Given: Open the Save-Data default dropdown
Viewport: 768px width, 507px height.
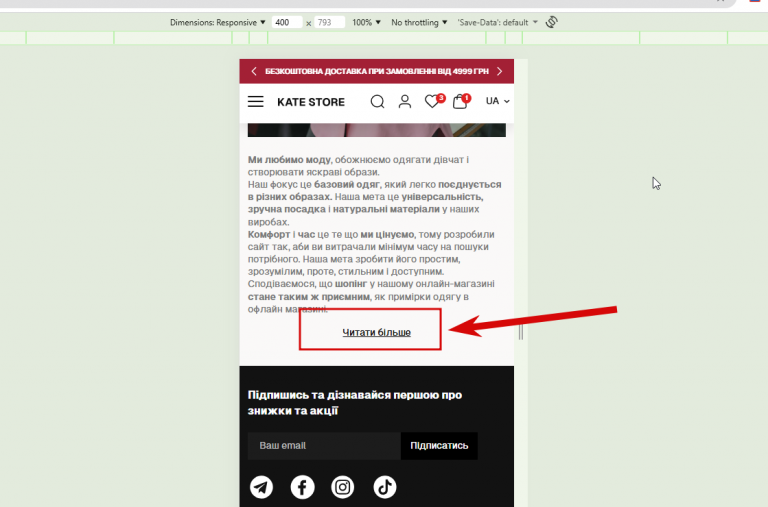Looking at the screenshot, I should [x=498, y=23].
